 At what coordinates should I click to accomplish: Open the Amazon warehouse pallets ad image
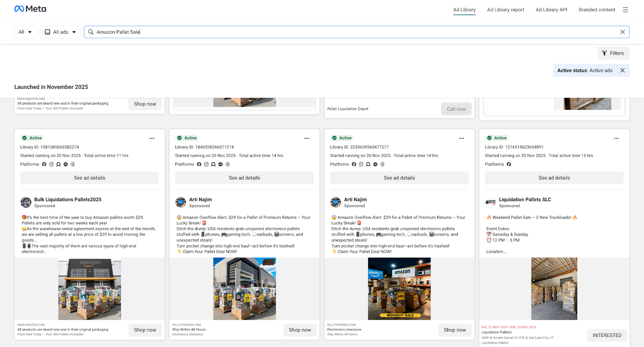point(90,289)
